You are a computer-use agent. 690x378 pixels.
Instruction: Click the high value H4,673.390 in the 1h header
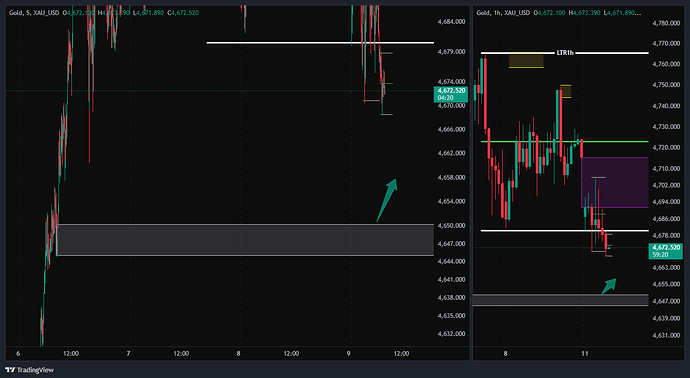point(584,13)
